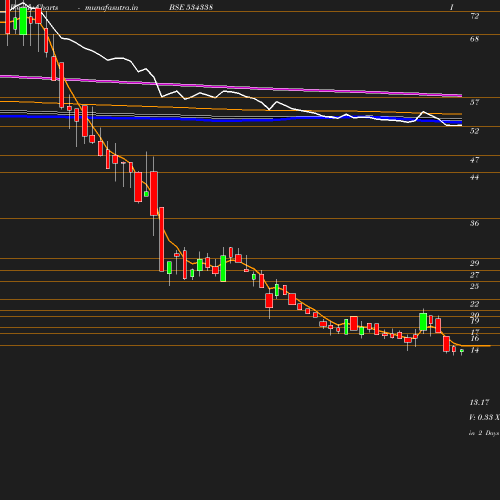Select the 29 price axis label
Image resolution: width=500 pixels, height=500 pixels.
[474, 263]
